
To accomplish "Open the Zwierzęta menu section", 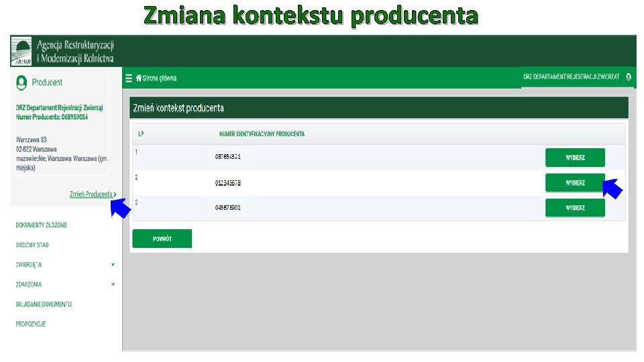I will click(x=28, y=265).
